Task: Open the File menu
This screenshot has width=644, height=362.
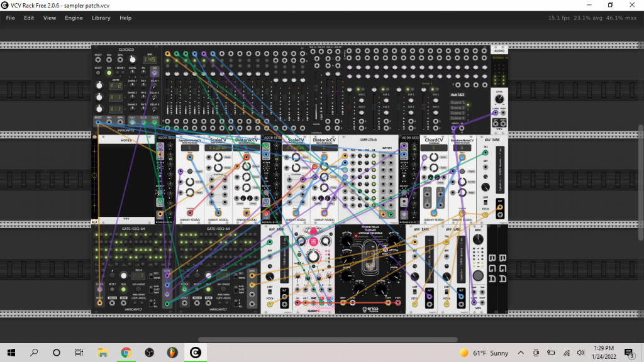Action: 10,18
